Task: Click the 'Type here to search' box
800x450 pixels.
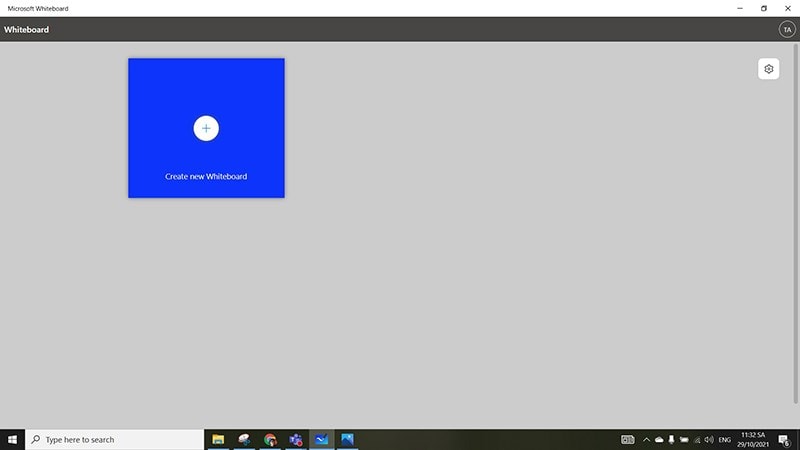Action: click(115, 439)
